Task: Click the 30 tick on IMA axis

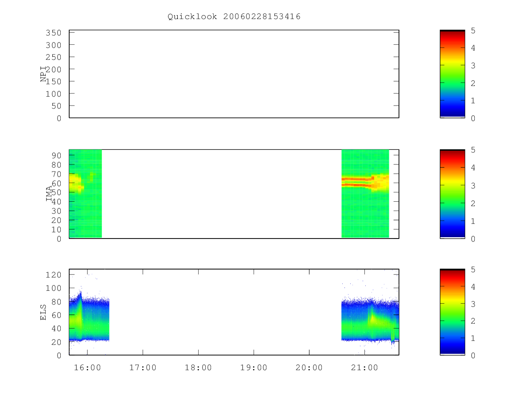Action: tap(56, 211)
